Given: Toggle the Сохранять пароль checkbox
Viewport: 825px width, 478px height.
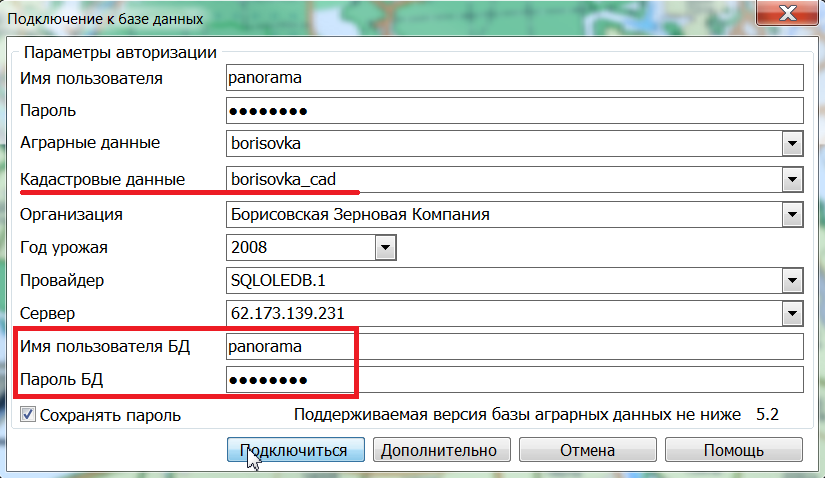Looking at the screenshot, I should tap(27, 414).
